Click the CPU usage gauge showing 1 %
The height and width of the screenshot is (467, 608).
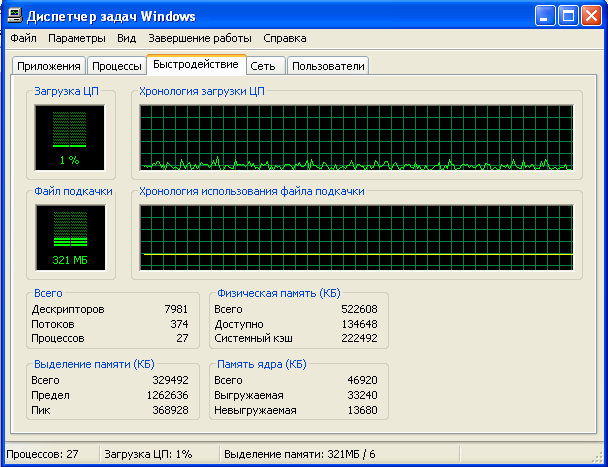click(70, 138)
